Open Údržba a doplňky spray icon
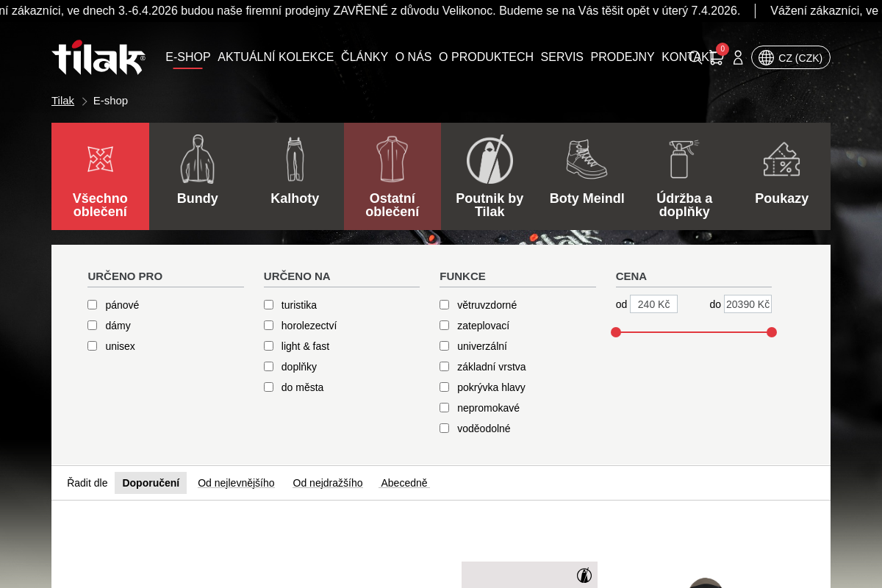Viewport: 882px width, 588px height. 684,159
